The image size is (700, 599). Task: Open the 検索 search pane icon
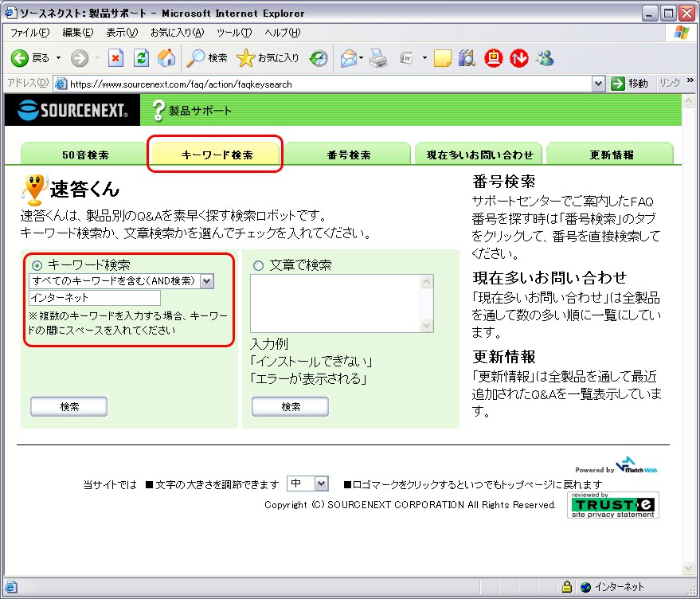(195, 58)
